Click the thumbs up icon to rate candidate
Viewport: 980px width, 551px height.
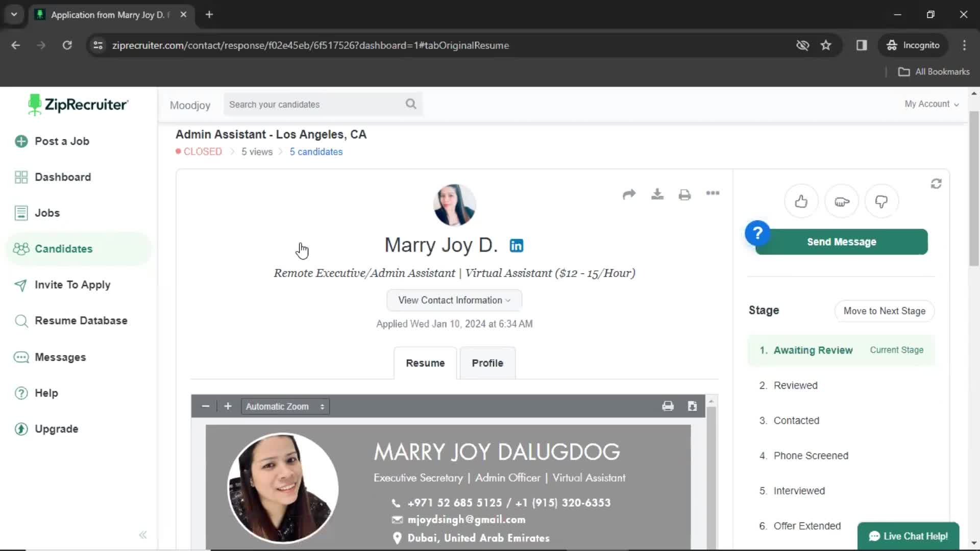tap(802, 201)
